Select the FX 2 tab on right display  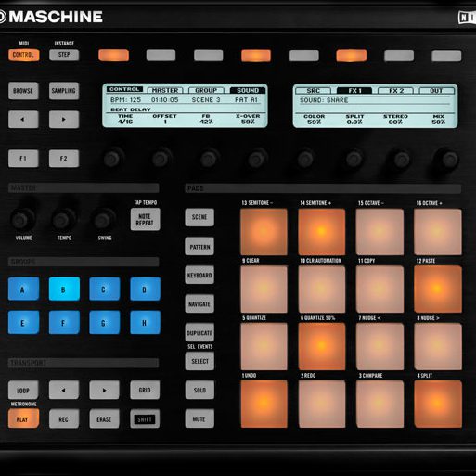(395, 91)
